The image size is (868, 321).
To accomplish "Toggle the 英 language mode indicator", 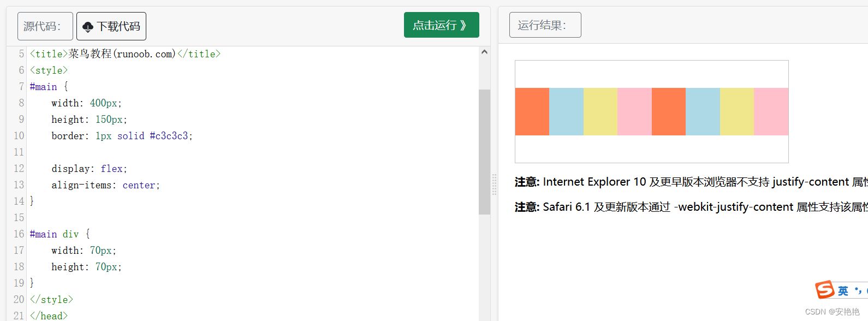I will pyautogui.click(x=843, y=291).
